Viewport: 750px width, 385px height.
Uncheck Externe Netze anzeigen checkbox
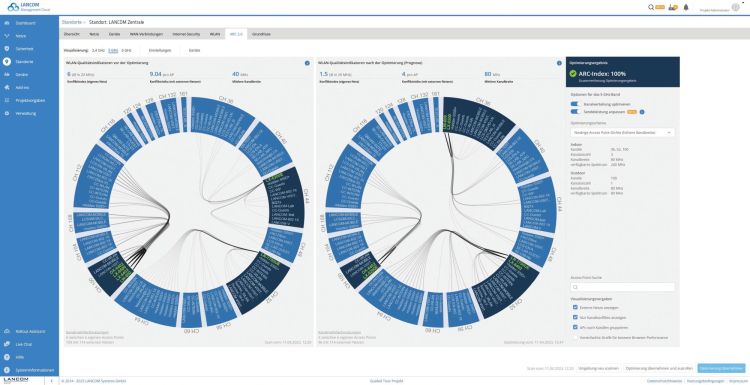click(575, 308)
